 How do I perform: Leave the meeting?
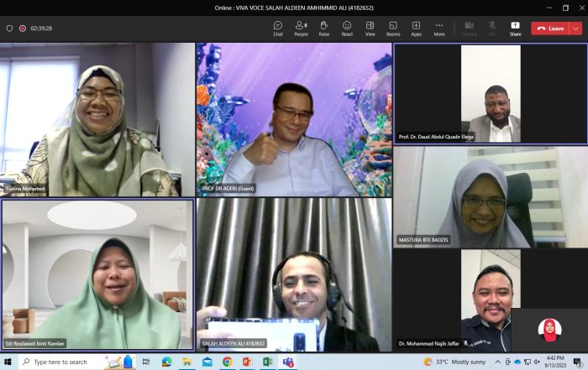click(x=550, y=28)
